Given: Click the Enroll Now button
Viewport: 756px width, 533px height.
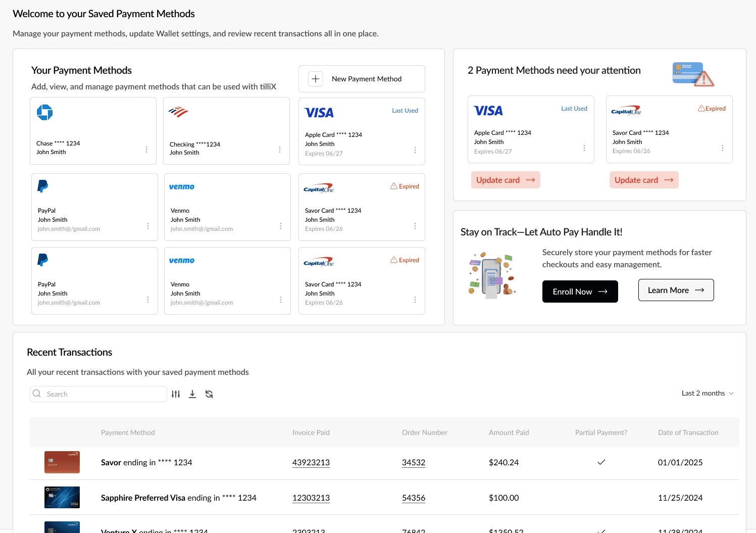Looking at the screenshot, I should click(x=580, y=292).
